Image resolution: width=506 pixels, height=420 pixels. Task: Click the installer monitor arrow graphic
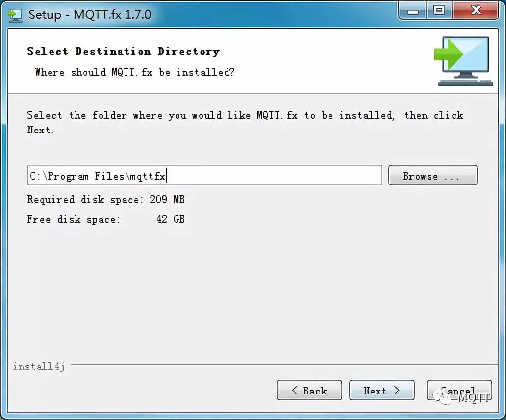click(x=463, y=61)
